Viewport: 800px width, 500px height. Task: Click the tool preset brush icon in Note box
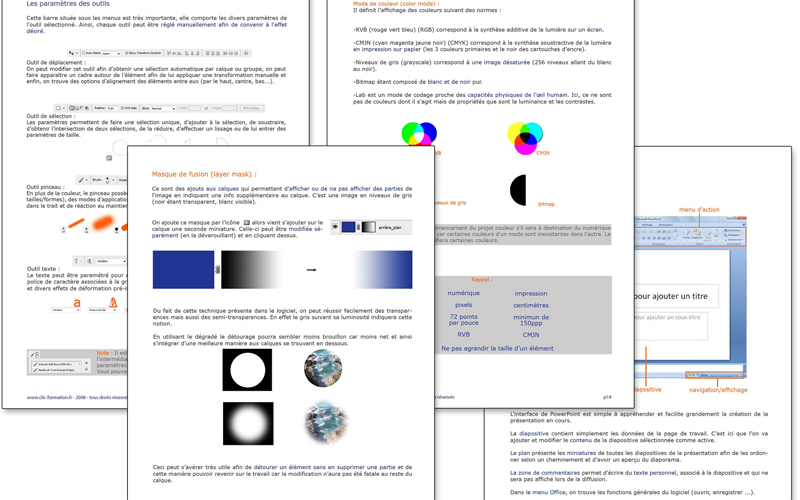34,354
